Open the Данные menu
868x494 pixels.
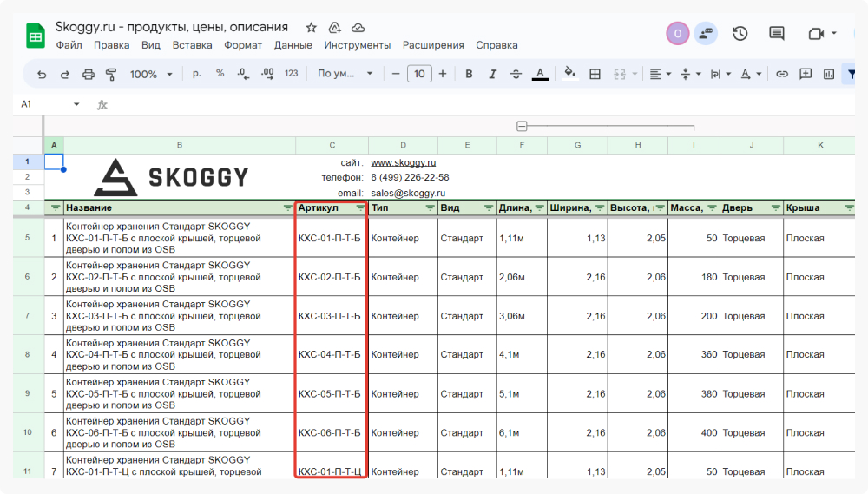[293, 45]
